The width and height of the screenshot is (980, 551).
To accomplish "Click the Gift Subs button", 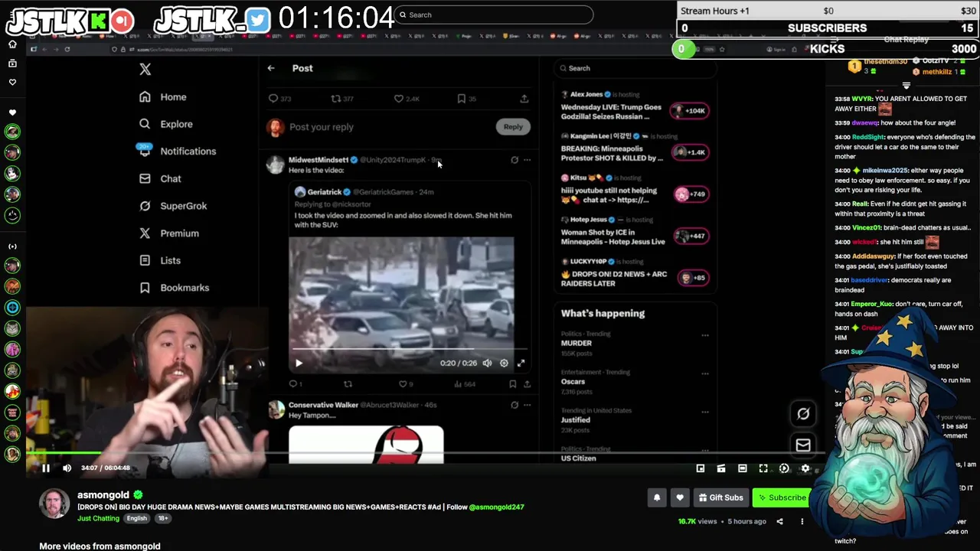I will pos(720,498).
